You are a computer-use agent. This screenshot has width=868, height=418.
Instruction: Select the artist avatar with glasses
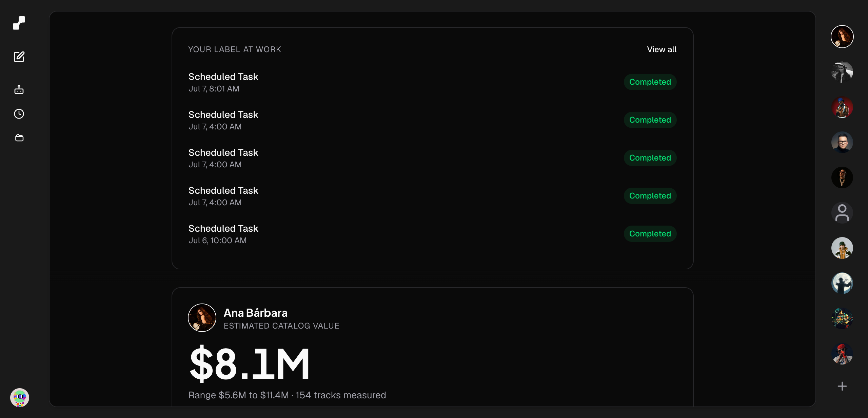(x=842, y=142)
